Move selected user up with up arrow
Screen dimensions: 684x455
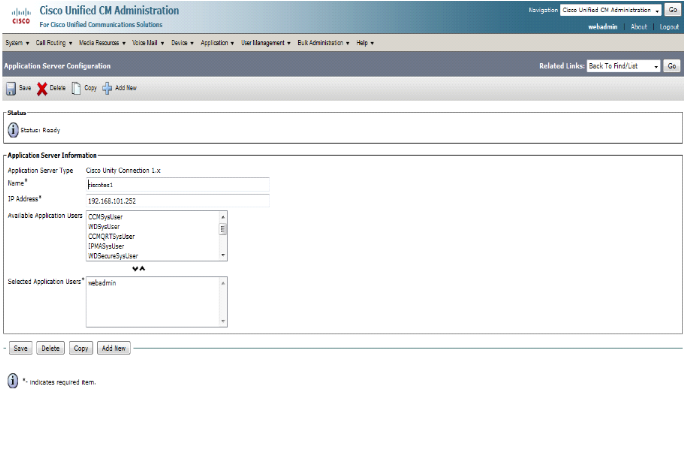142,269
